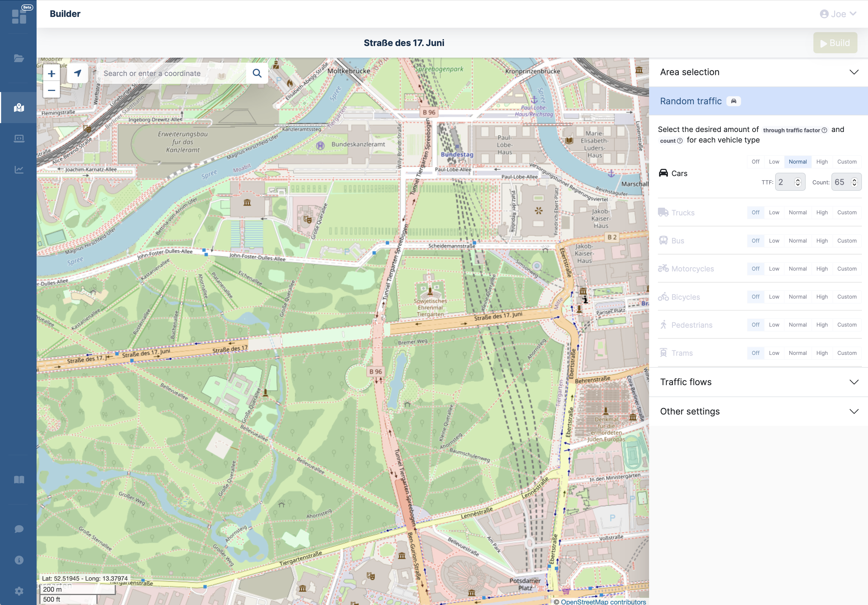This screenshot has width=868, height=605.
Task: Zoom in the map with plus button
Action: pyautogui.click(x=52, y=73)
